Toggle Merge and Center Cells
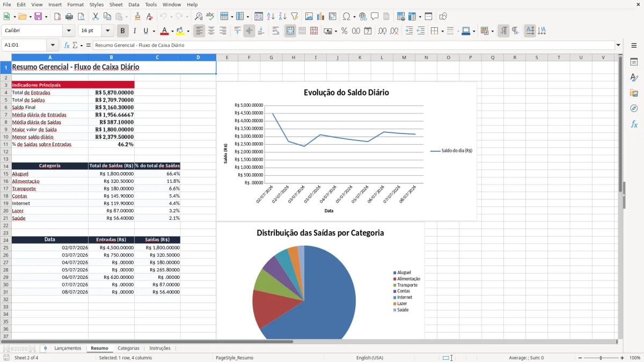 coord(290,31)
